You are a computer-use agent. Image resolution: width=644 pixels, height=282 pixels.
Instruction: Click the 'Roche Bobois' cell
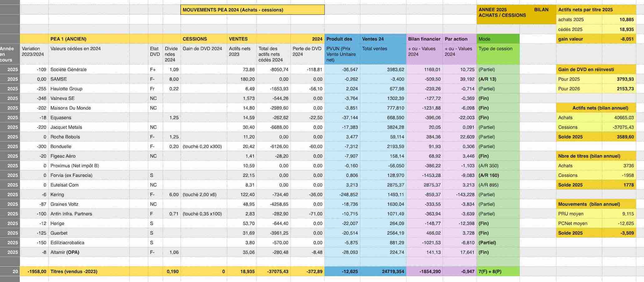(89, 137)
